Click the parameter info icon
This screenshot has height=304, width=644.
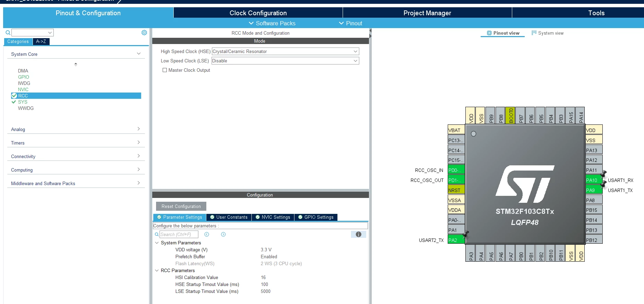[359, 234]
